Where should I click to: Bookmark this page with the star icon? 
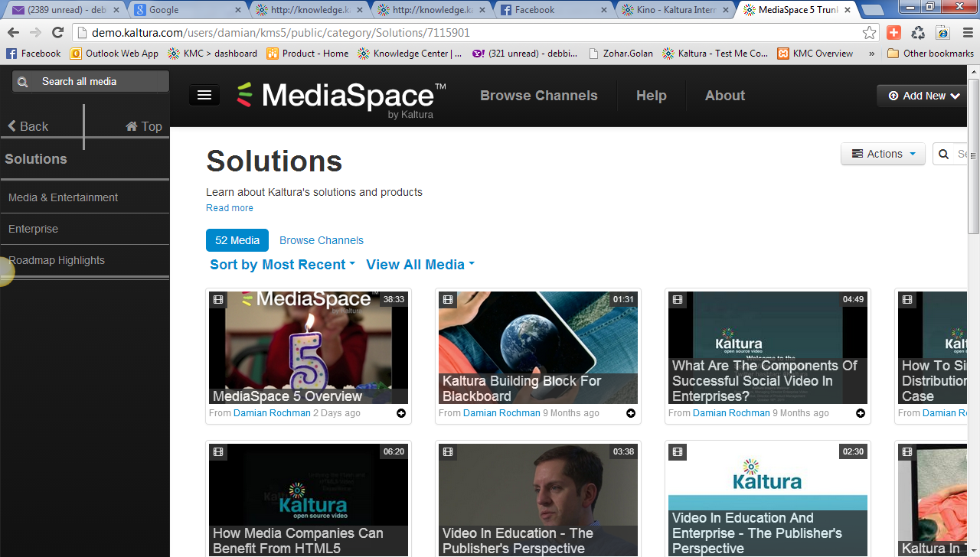click(x=869, y=33)
